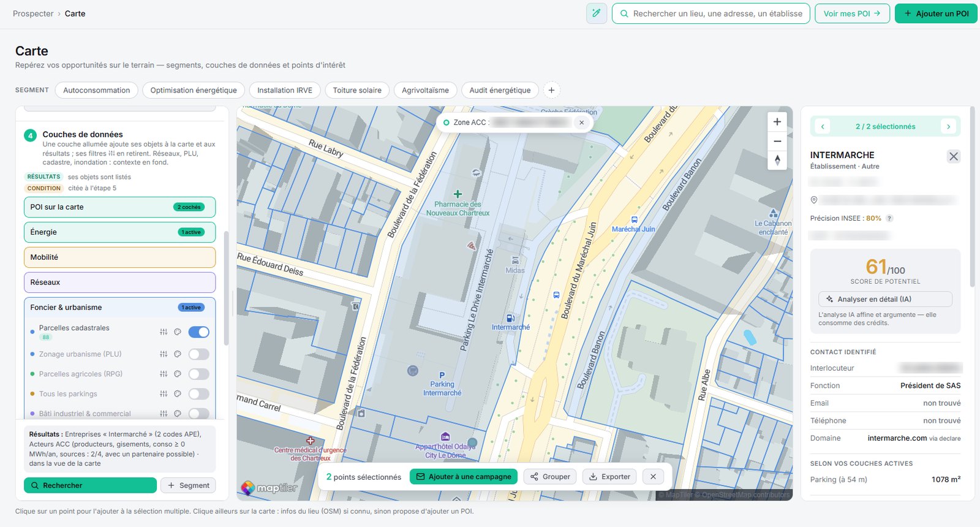Zoom out of the map
Viewport: 980px width, 527px height.
click(x=777, y=142)
